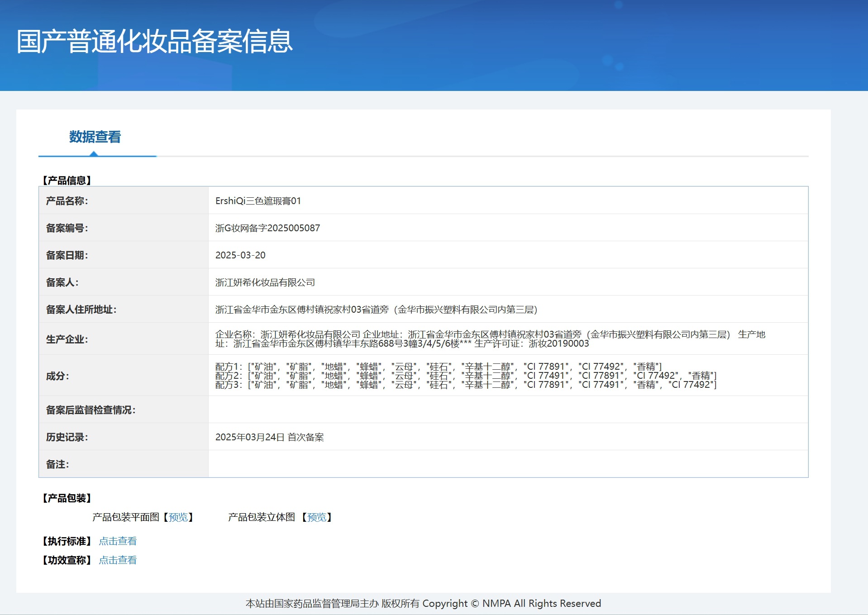This screenshot has width=868, height=615.
Task: Click the 生产企业 row label
Action: pos(67,339)
